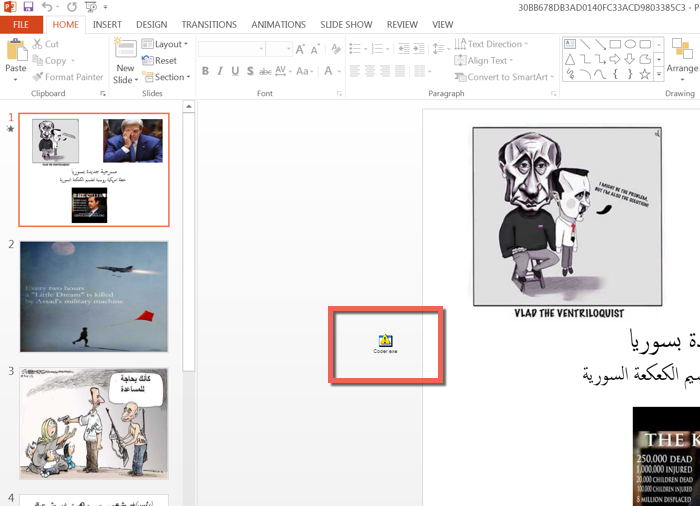The image size is (700, 506).
Task: Click Decrease Font Size icon
Action: [x=315, y=49]
